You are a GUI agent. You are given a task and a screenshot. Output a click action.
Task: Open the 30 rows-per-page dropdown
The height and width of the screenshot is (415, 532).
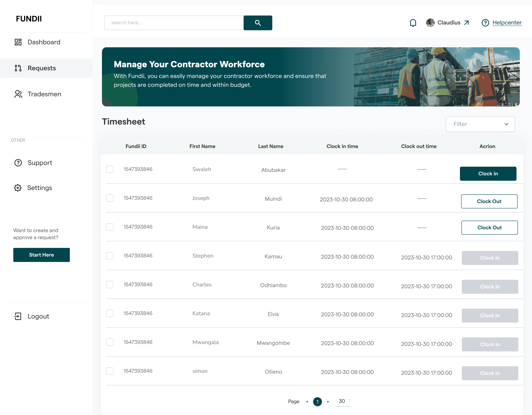(x=343, y=401)
